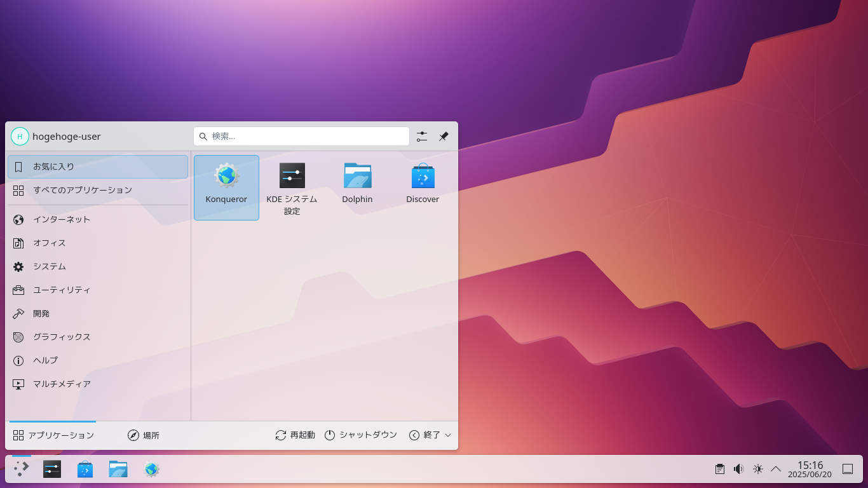868x488 pixels.
Task: Open the インターネット category
Action: (98, 220)
